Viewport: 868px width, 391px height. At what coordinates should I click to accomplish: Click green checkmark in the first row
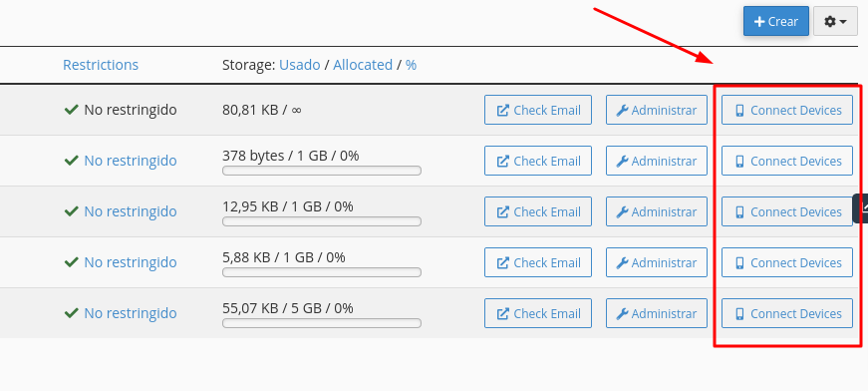click(72, 110)
